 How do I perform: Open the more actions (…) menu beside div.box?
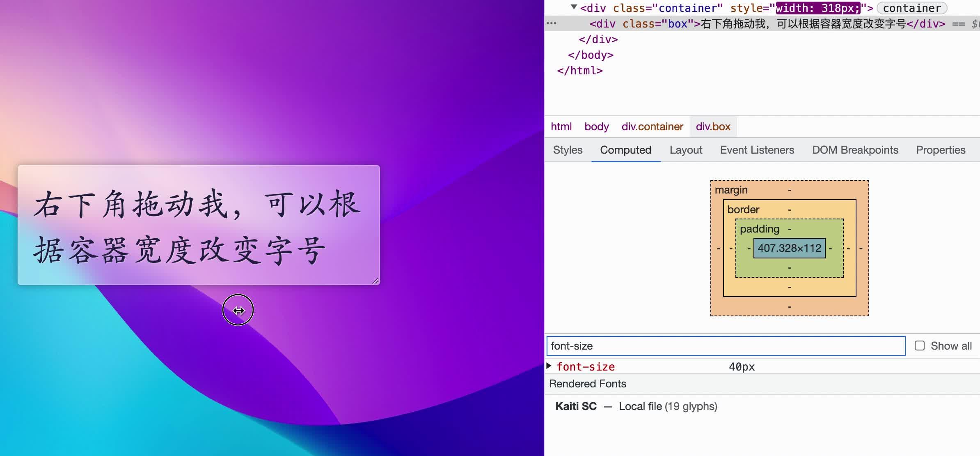click(552, 24)
